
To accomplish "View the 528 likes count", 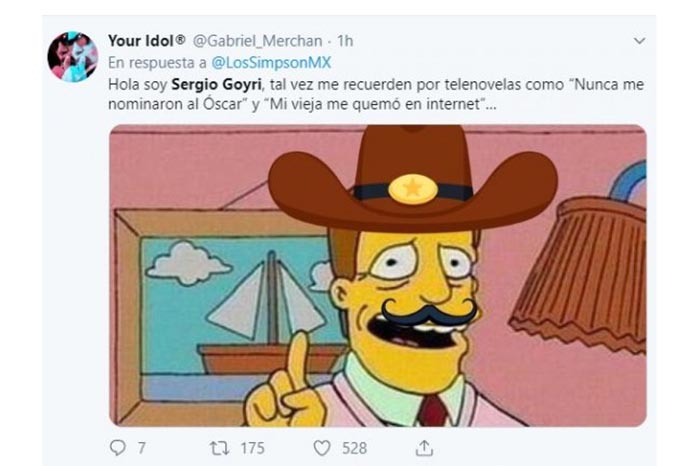I will point(354,448).
